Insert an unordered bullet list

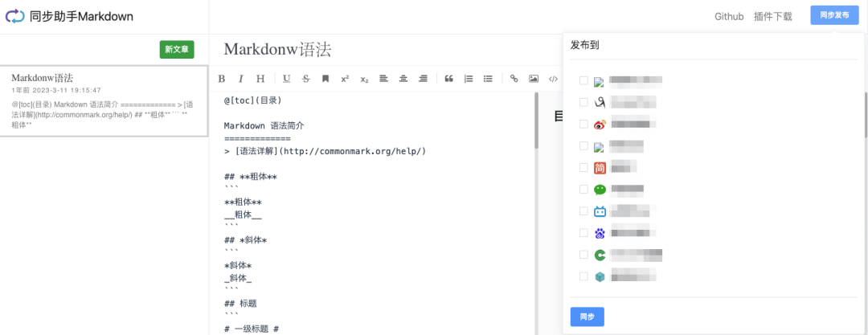point(488,79)
